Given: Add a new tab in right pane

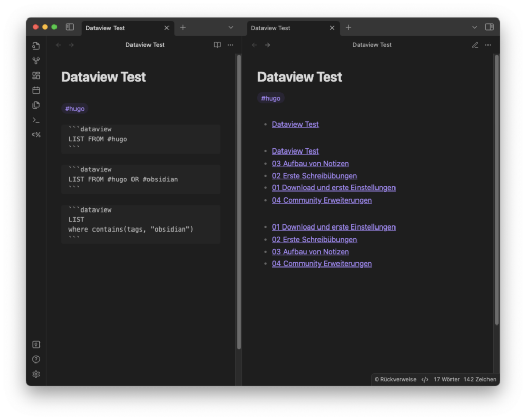Looking at the screenshot, I should tap(349, 28).
